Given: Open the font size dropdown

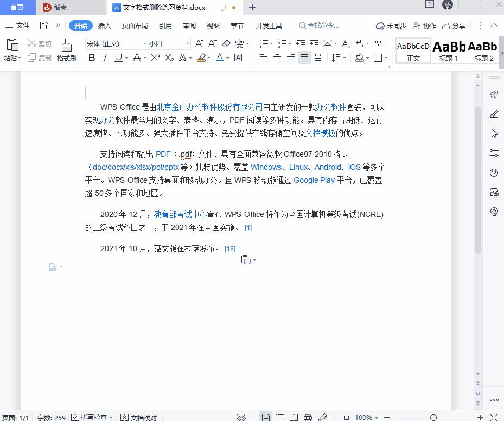Looking at the screenshot, I should (187, 43).
